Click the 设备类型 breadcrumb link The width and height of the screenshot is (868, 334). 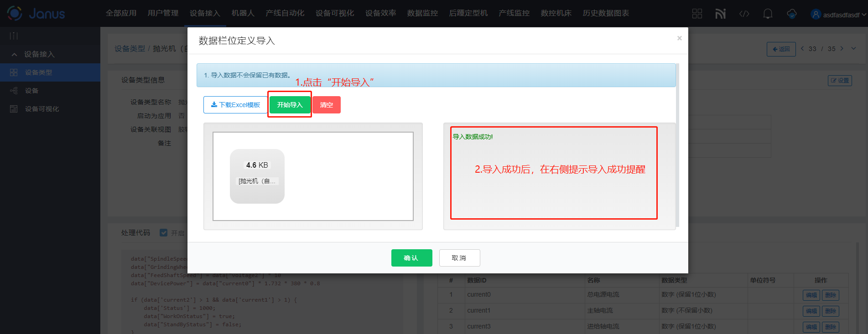click(130, 48)
